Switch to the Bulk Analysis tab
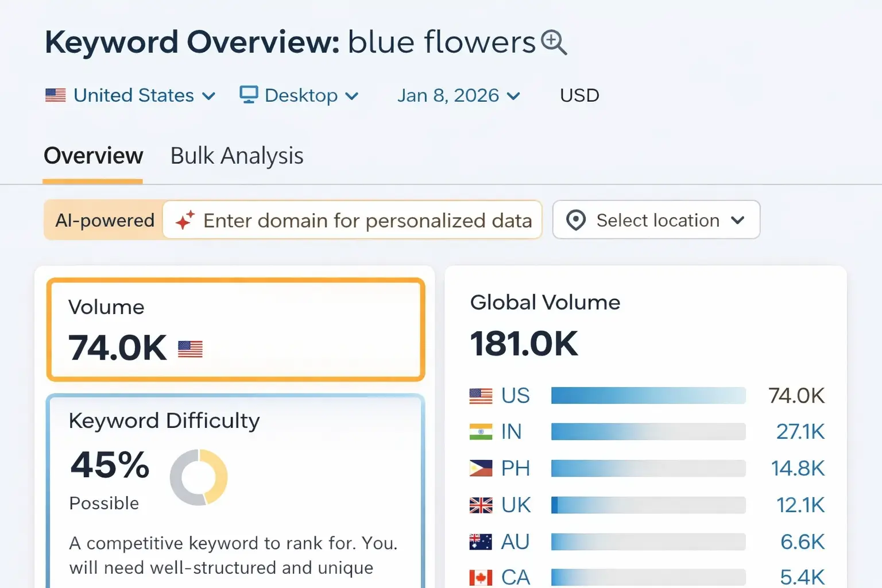Viewport: 882px width, 588px height. [x=236, y=156]
